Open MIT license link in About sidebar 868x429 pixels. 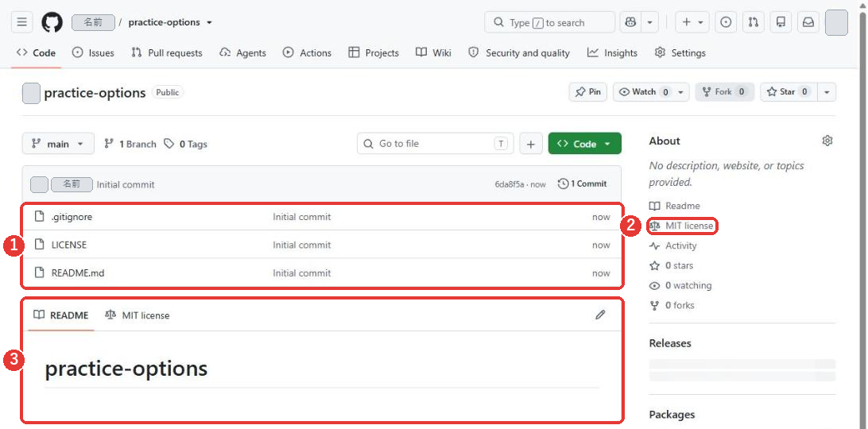681,226
